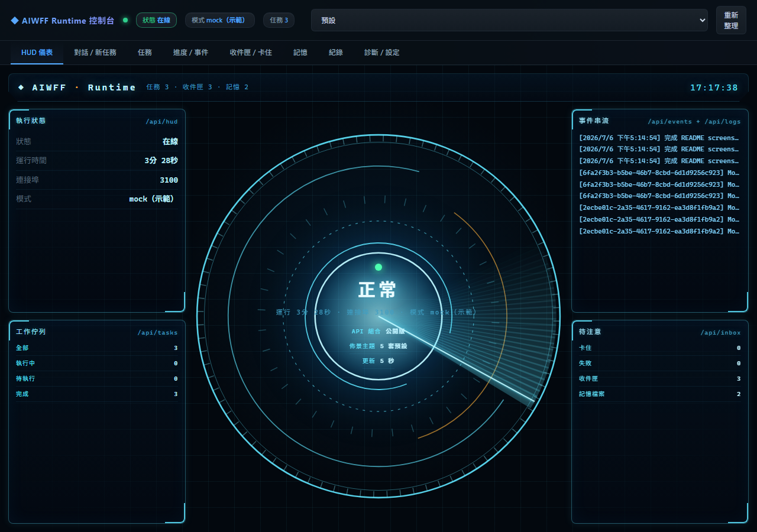Click the 佈景主題 5 套預設 line

[378, 346]
